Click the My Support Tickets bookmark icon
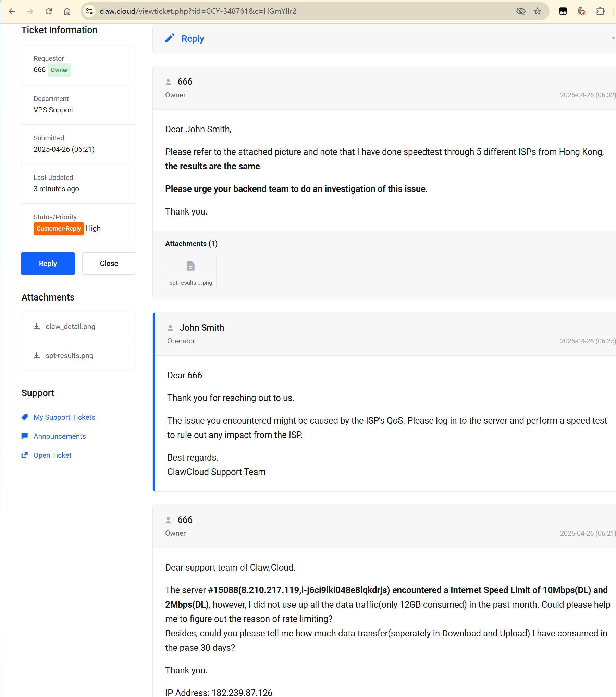 tap(24, 417)
